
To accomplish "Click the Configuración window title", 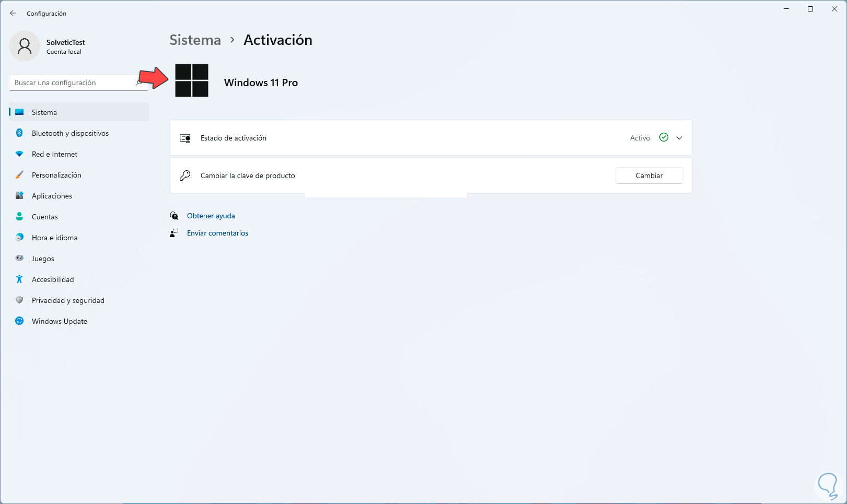I will pyautogui.click(x=47, y=14).
